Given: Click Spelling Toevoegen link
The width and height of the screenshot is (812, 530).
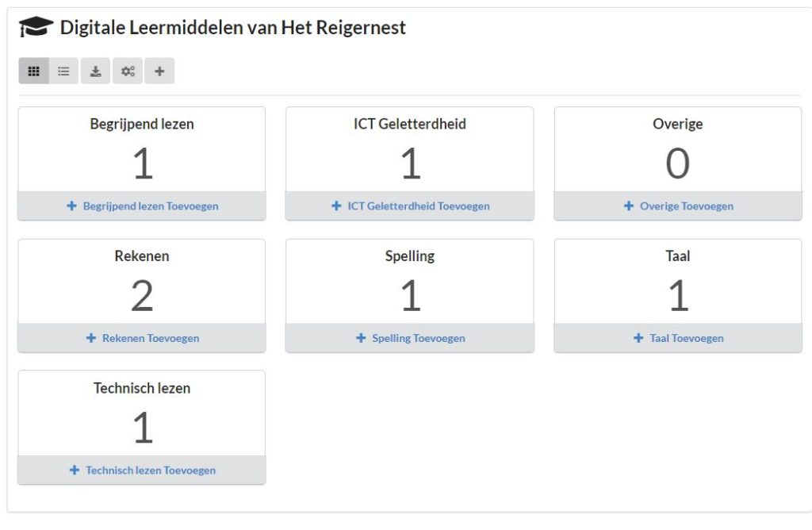Looking at the screenshot, I should [419, 338].
